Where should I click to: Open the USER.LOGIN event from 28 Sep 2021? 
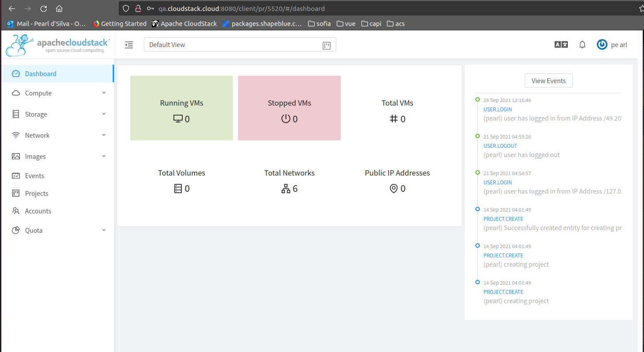pyautogui.click(x=497, y=109)
